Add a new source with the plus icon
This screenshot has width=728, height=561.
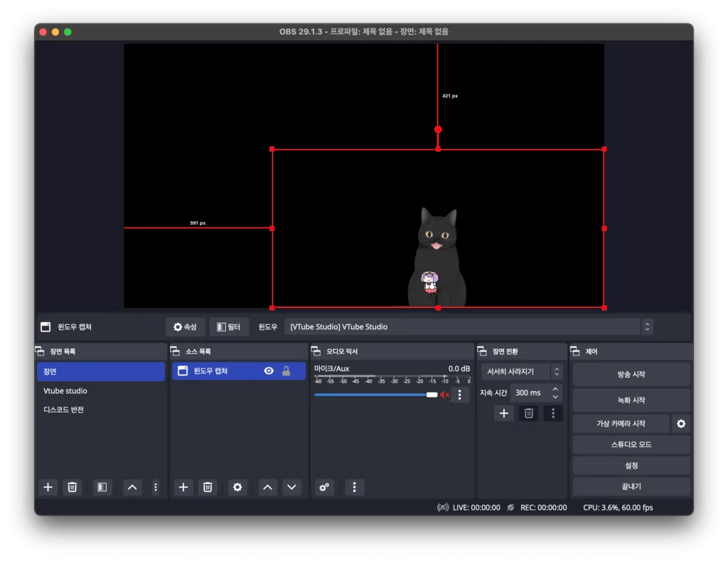click(183, 487)
